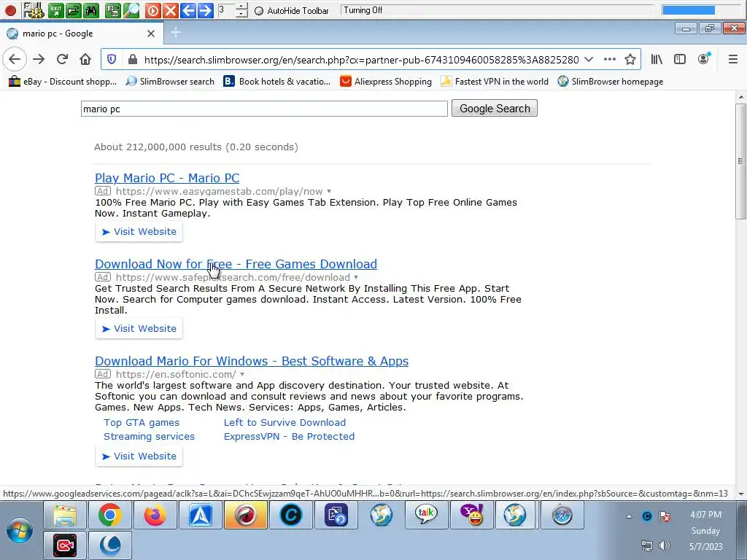Open the 'Top GTA games' sitelink
Viewport: 747px width, 560px height.
pyautogui.click(x=142, y=423)
